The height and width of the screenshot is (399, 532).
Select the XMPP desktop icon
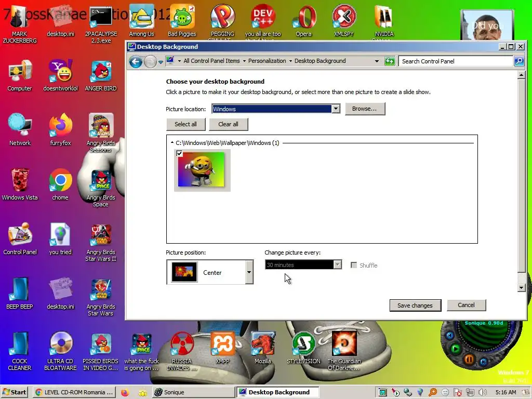pos(222,348)
